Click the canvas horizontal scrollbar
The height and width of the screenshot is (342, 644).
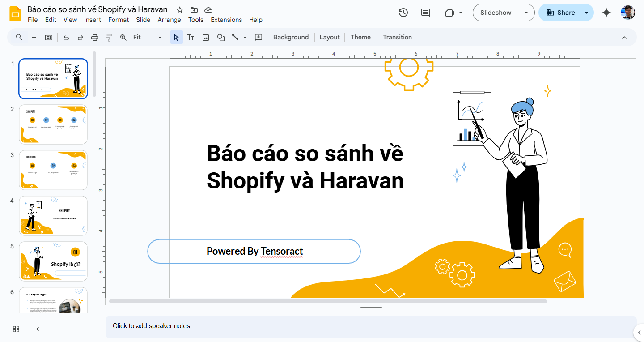click(x=328, y=301)
